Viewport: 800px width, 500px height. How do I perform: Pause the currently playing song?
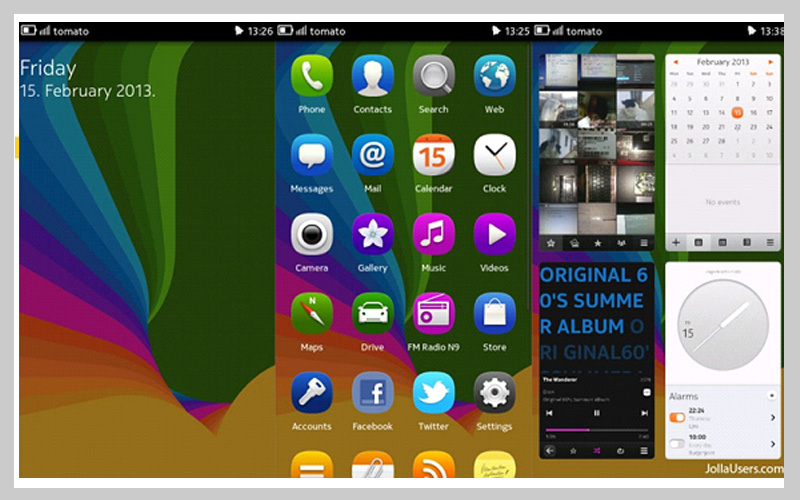pos(597,412)
